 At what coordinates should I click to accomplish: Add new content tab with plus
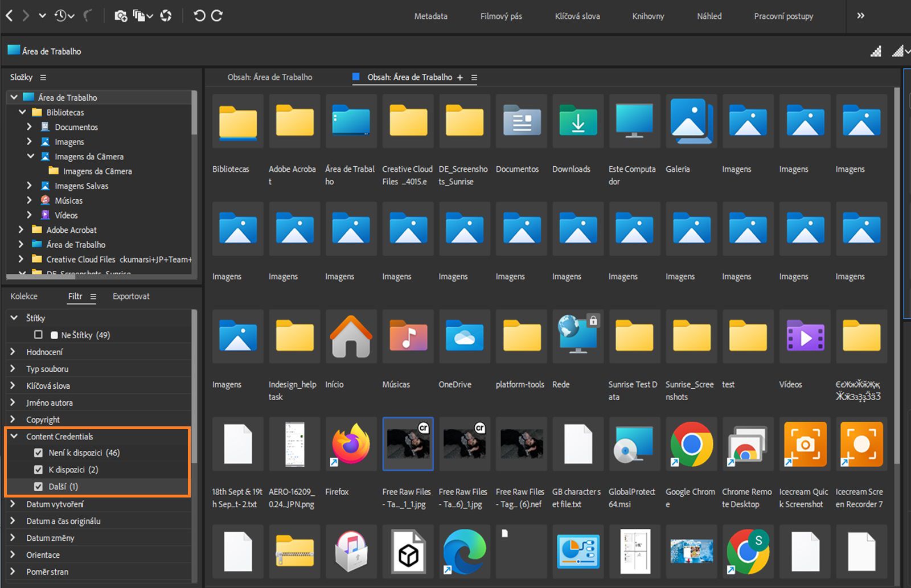(x=460, y=77)
